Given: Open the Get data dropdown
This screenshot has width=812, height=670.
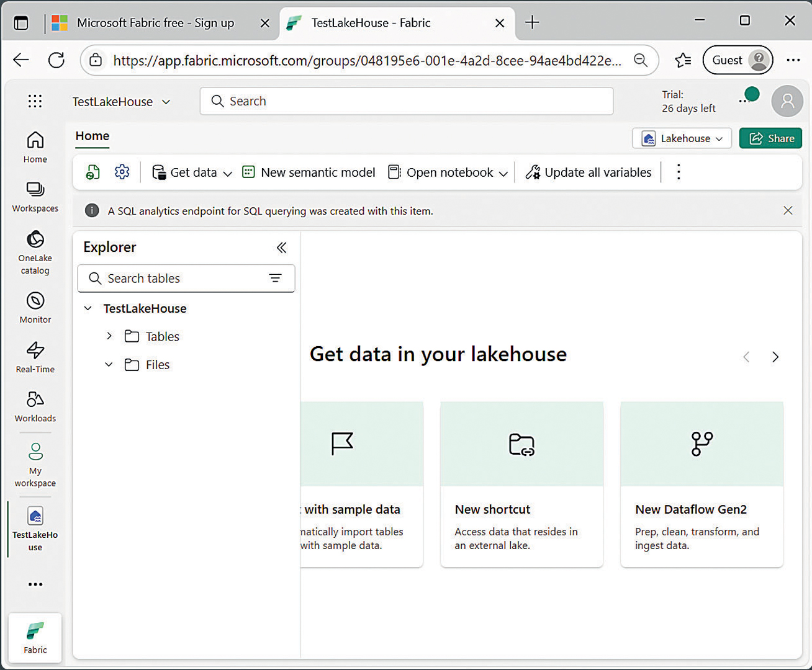Looking at the screenshot, I should (192, 172).
